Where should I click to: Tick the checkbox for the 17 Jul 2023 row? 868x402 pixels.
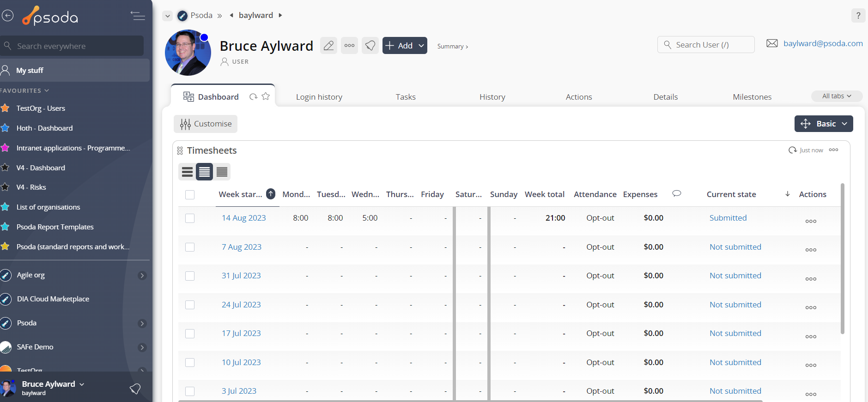[190, 334]
